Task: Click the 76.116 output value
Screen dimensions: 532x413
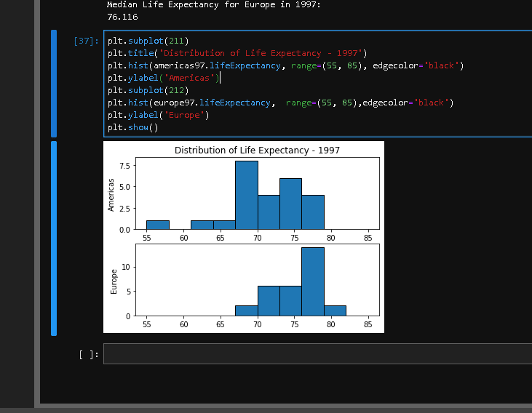Action: 122,17
